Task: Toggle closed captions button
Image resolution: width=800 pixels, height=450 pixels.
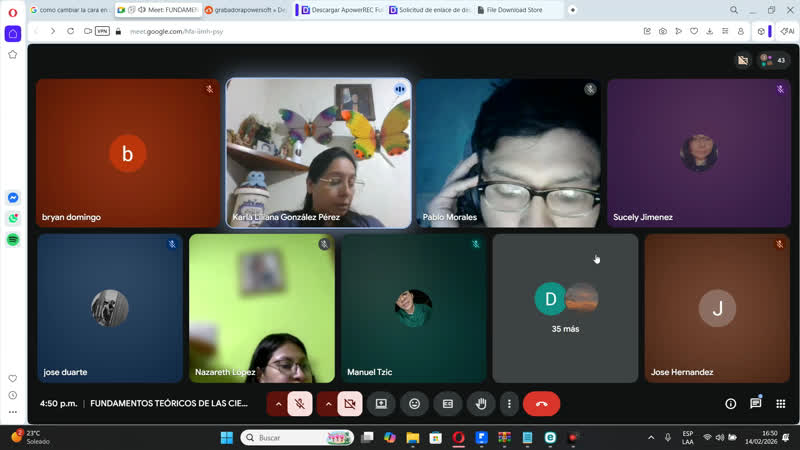Action: coord(448,404)
